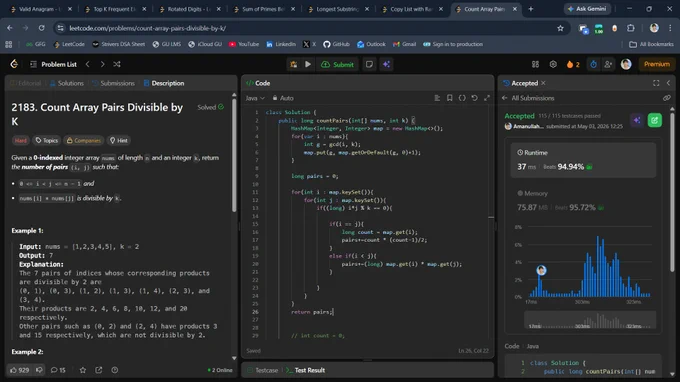The width and height of the screenshot is (680, 382).
Task: Go to next problem arrow
Action: (102, 64)
